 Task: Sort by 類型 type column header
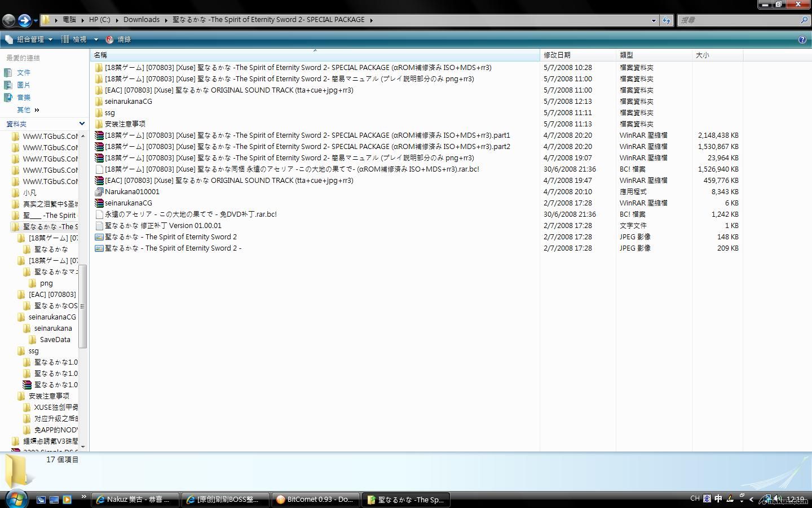(654, 55)
